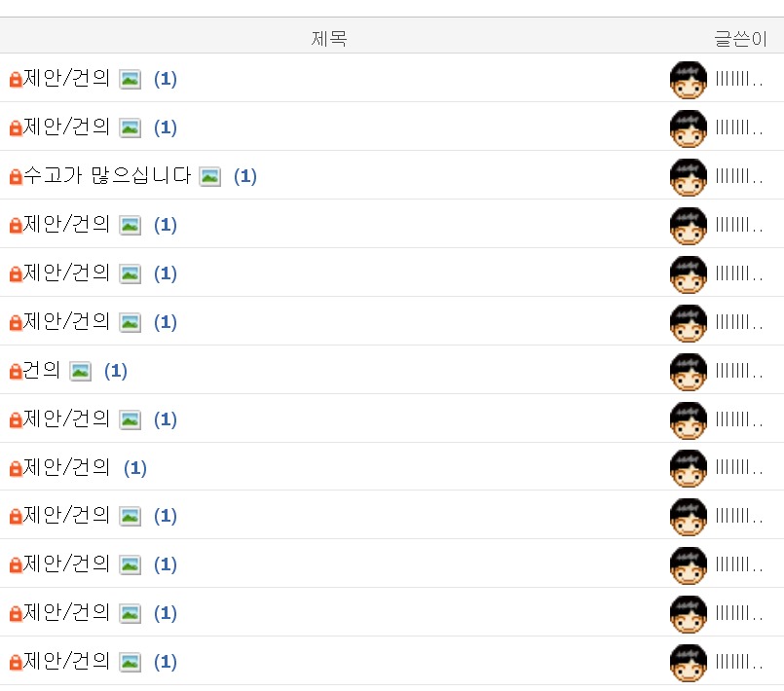784x691 pixels.
Task: Click the lock icon on the '건의' row
Action: point(16,371)
